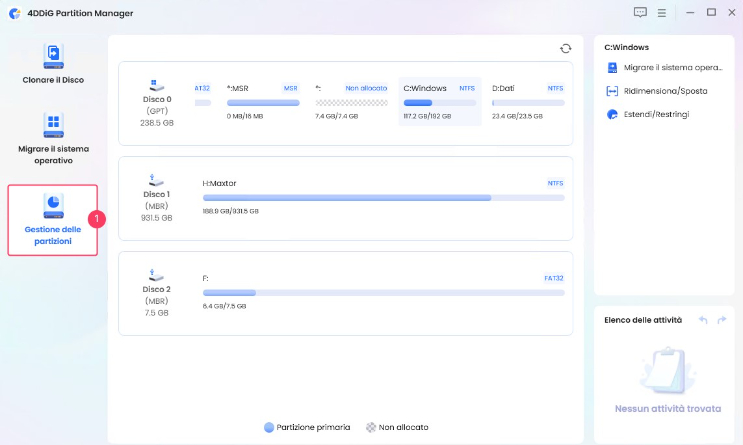Select the F: partition on Disco 2

(x=383, y=292)
